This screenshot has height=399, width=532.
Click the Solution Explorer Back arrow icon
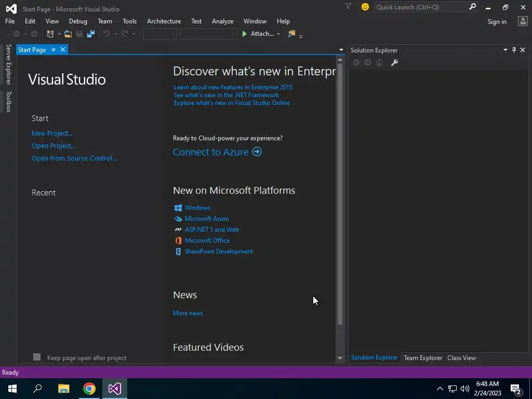pyautogui.click(x=356, y=62)
